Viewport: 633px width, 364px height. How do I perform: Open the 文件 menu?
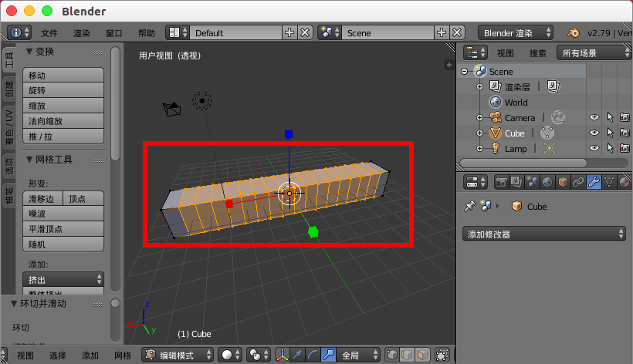tap(49, 33)
